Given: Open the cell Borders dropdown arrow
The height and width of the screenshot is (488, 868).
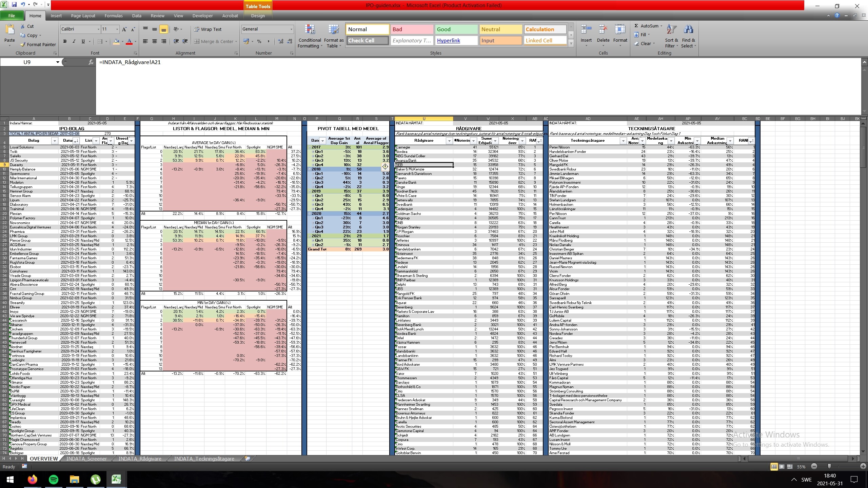Looking at the screenshot, I should (x=106, y=42).
